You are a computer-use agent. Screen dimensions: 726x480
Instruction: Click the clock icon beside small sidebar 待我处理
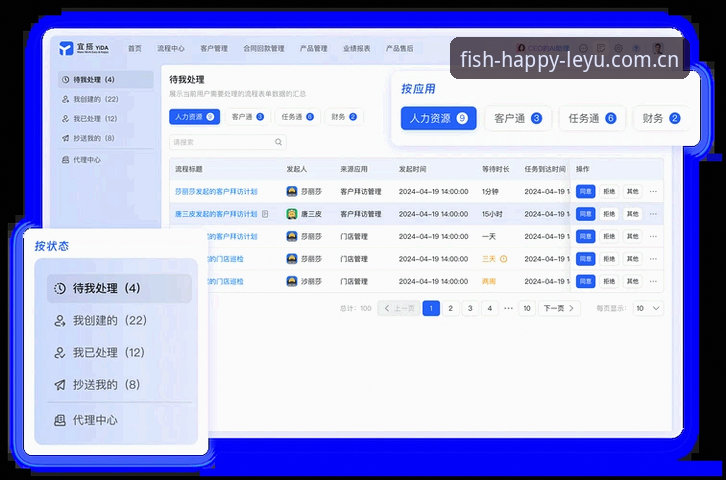coord(66,80)
